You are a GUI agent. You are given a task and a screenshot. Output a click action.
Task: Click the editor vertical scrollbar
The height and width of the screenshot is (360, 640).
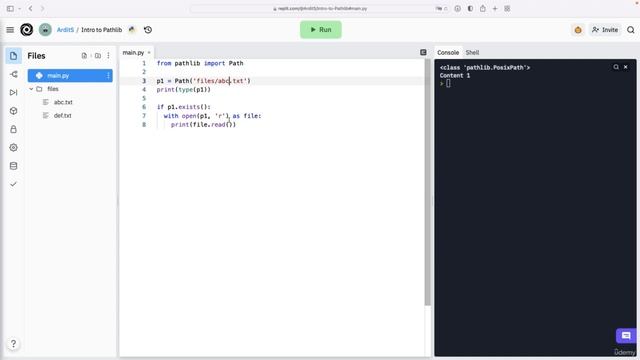click(x=427, y=182)
